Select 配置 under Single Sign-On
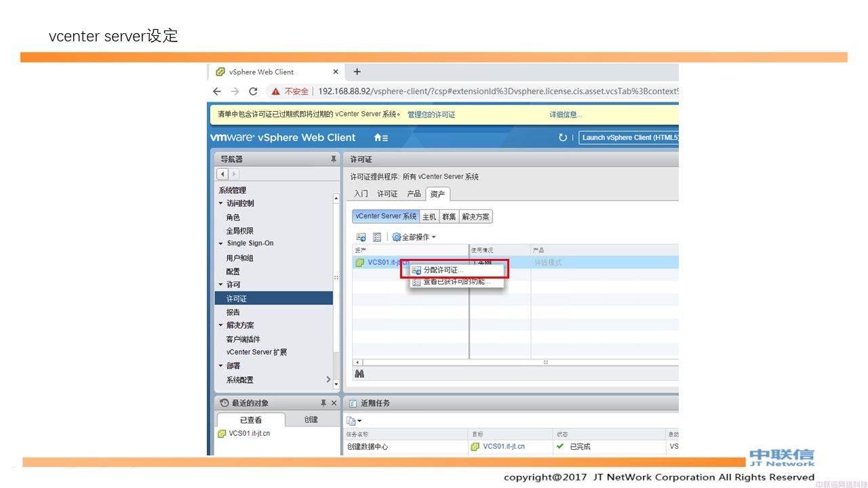The height and width of the screenshot is (488, 868). click(233, 272)
